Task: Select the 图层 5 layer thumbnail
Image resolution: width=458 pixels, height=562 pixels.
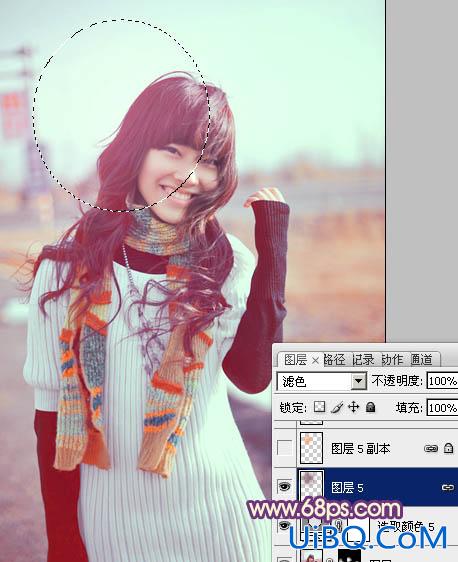Action: pyautogui.click(x=311, y=485)
